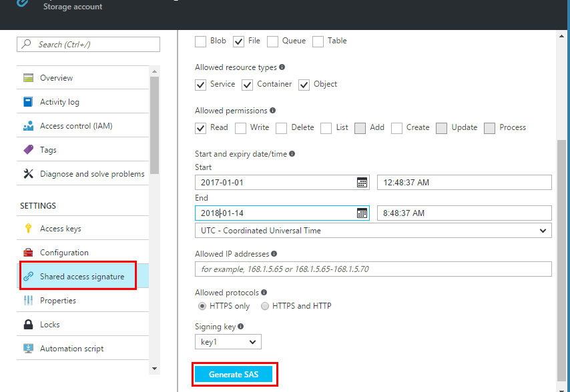
Task: Select the HTTPS and HTTP radio button
Action: point(265,306)
